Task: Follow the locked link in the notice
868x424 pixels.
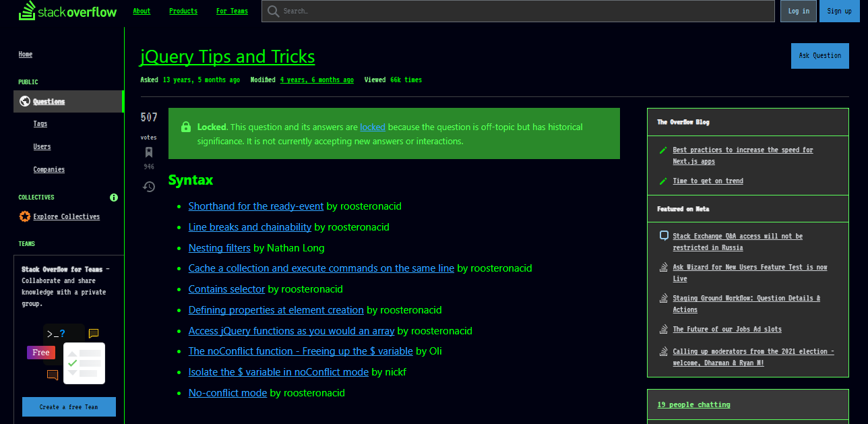Action: pos(373,127)
